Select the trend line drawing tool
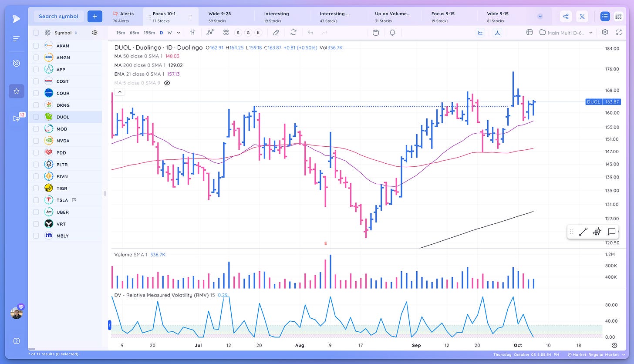 (583, 232)
